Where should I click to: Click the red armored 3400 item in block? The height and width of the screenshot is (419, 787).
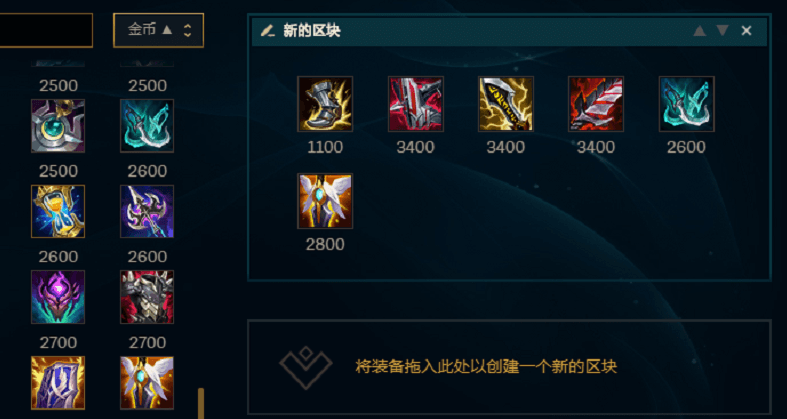point(416,104)
